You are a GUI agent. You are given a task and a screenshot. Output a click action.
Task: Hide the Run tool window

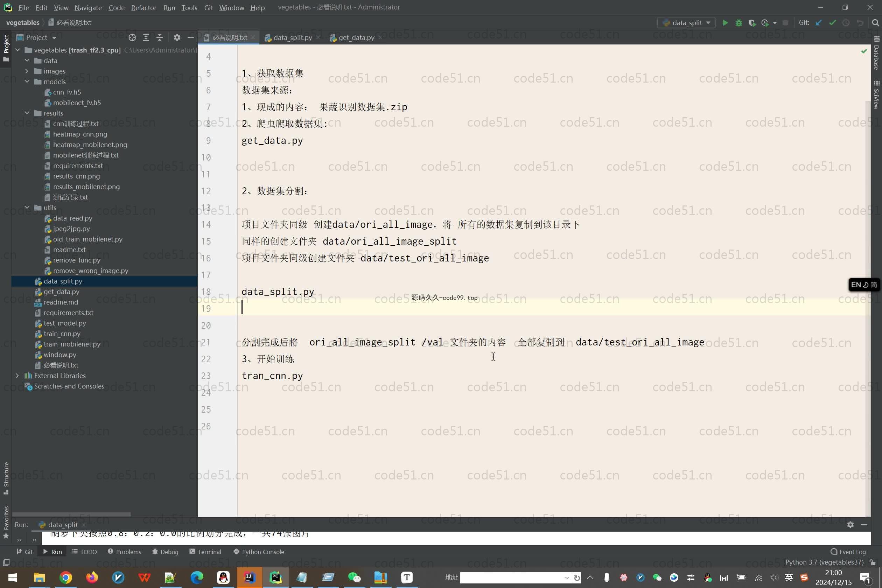click(864, 525)
